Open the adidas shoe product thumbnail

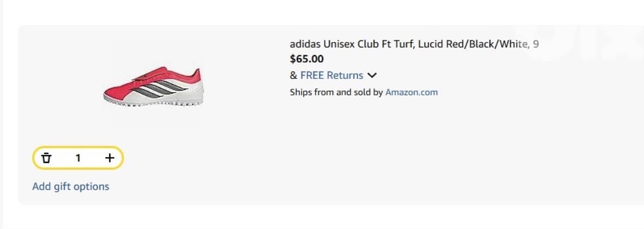click(x=153, y=87)
